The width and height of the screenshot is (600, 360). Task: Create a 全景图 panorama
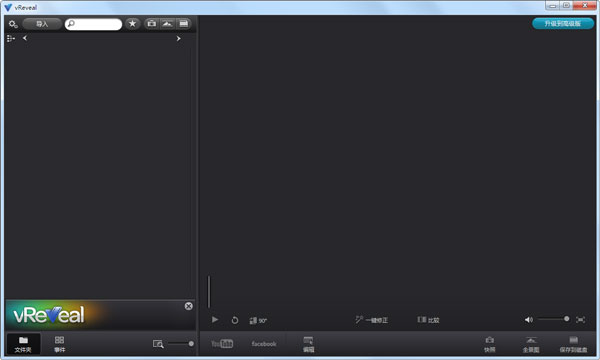pyautogui.click(x=531, y=344)
